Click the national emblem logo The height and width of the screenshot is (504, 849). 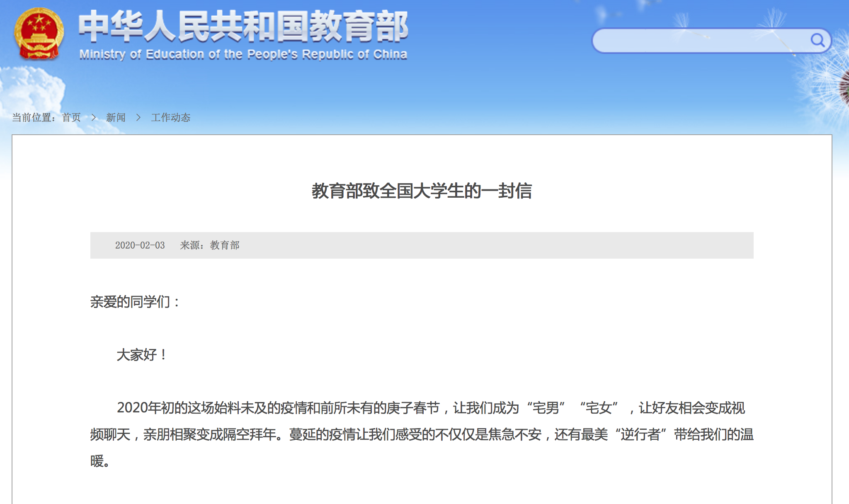tap(39, 34)
